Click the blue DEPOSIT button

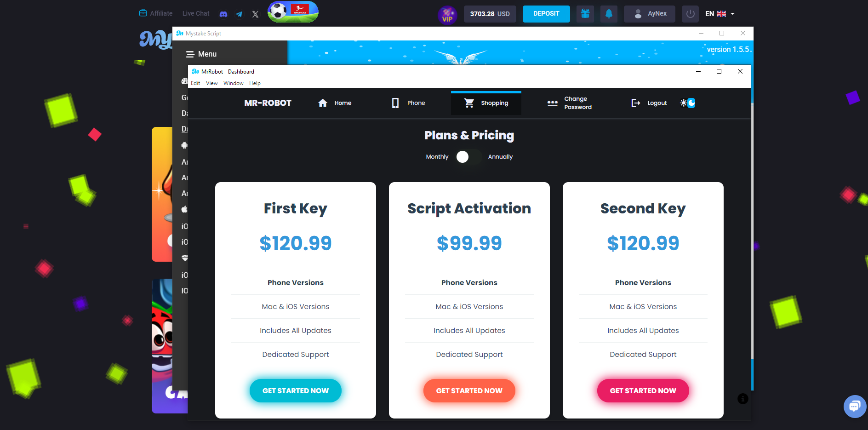click(x=546, y=14)
